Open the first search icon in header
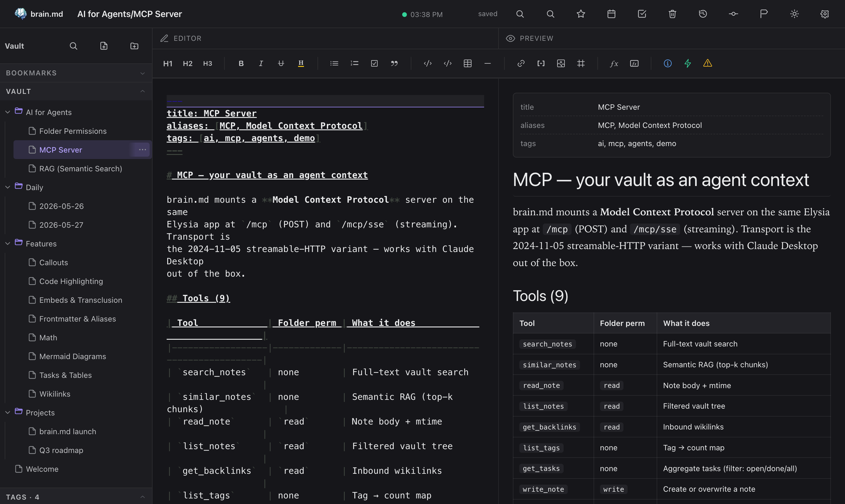 click(x=520, y=14)
